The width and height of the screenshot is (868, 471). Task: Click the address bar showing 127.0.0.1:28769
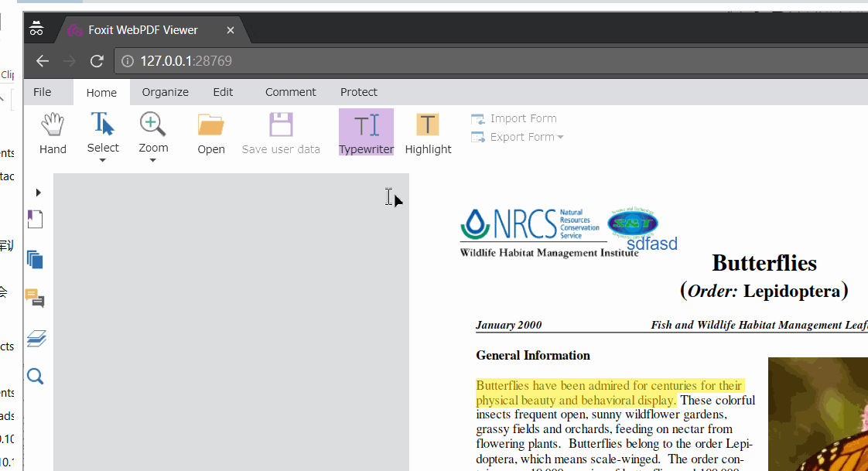487,61
